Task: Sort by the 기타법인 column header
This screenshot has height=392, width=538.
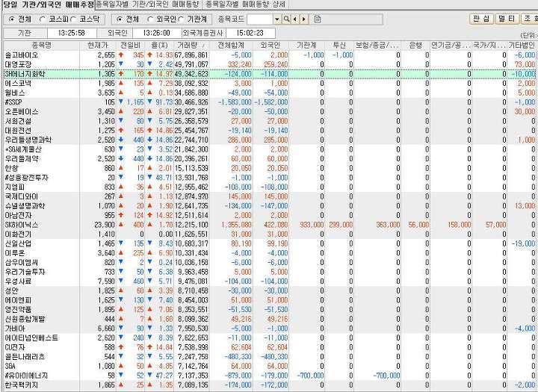Action: click(522, 46)
